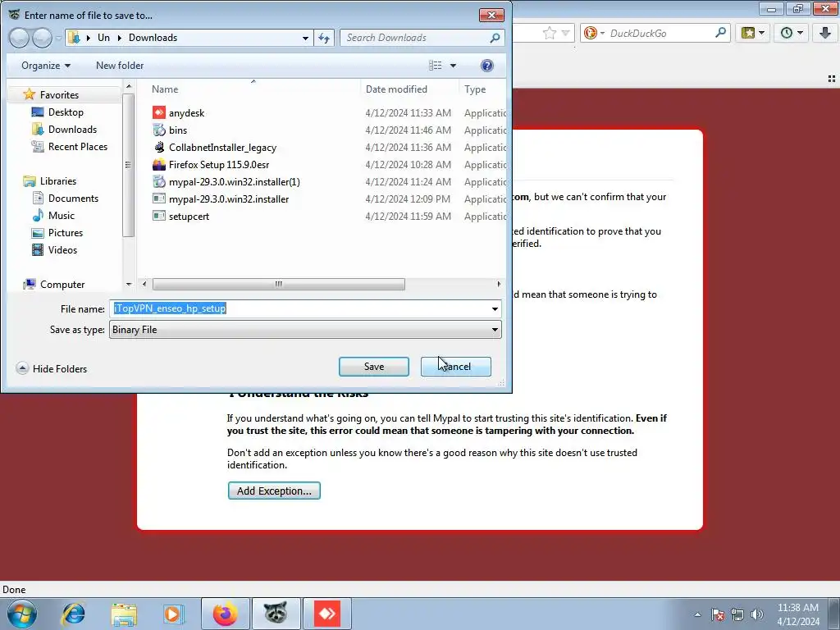Open the Save as type combo box

tap(305, 330)
